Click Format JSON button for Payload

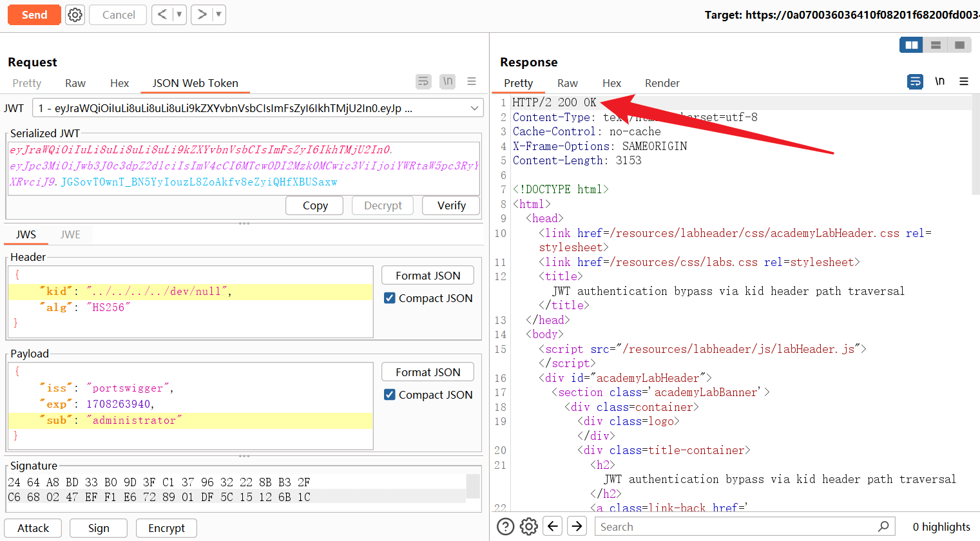coord(428,372)
